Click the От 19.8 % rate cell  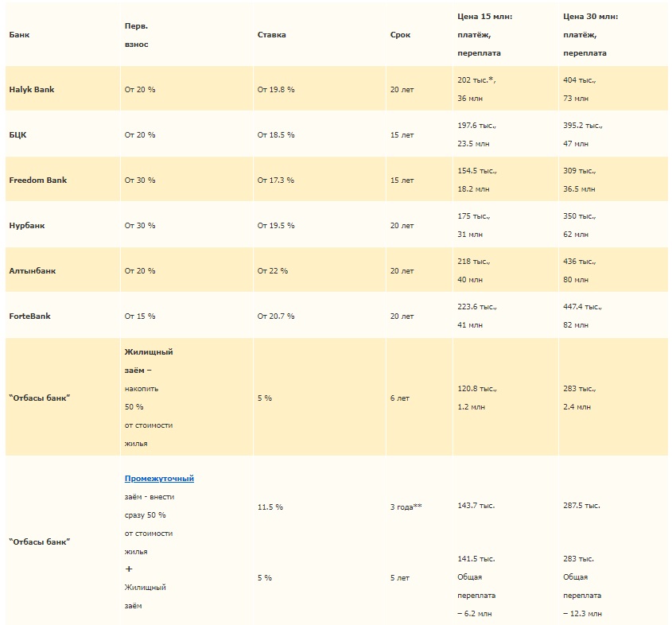[x=276, y=90]
